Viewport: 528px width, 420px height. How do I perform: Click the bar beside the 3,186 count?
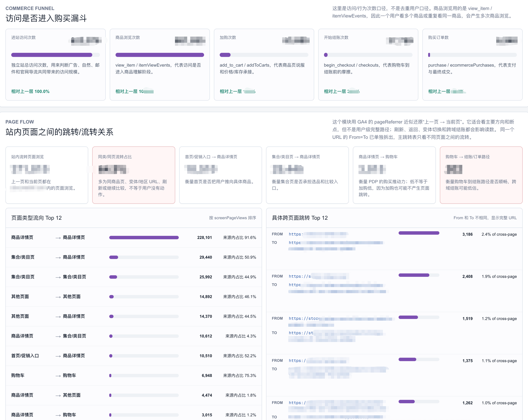419,233
